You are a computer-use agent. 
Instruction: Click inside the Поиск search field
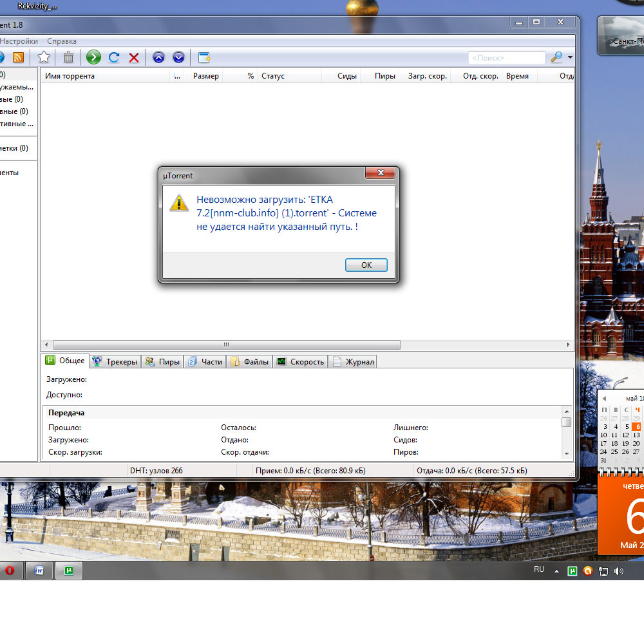(506, 58)
